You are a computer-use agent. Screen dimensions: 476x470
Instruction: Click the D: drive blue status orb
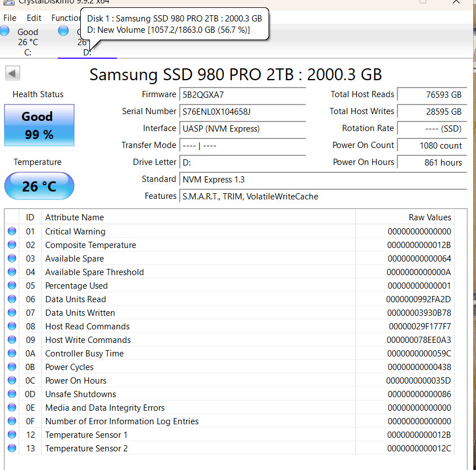click(63, 31)
